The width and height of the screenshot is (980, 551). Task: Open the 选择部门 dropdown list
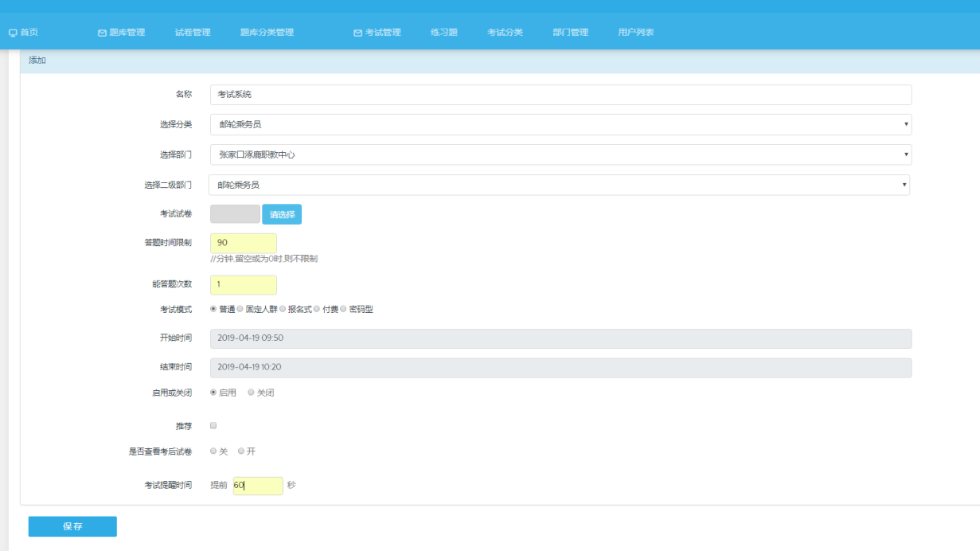[560, 154]
